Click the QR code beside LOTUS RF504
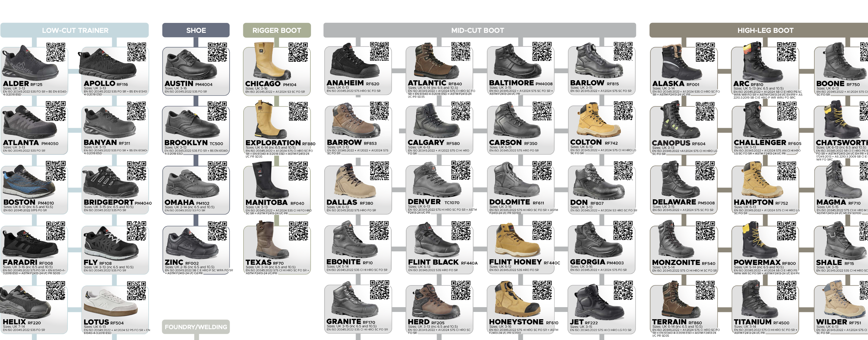This screenshot has height=340, width=868. coord(137,291)
